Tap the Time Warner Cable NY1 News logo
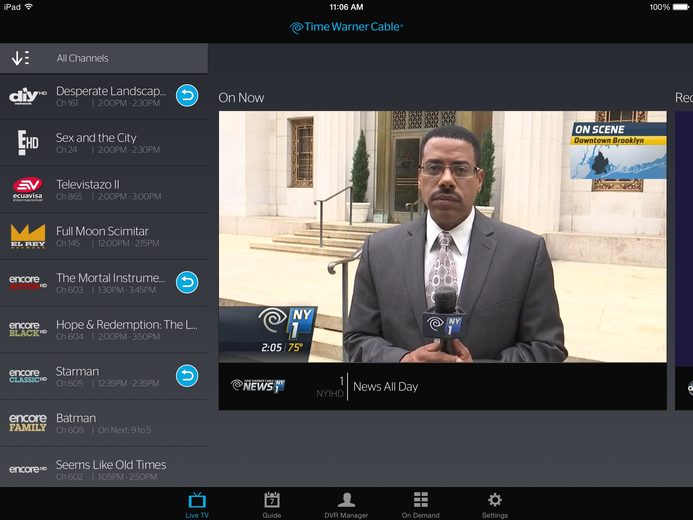This screenshot has width=693, height=520. click(x=258, y=386)
